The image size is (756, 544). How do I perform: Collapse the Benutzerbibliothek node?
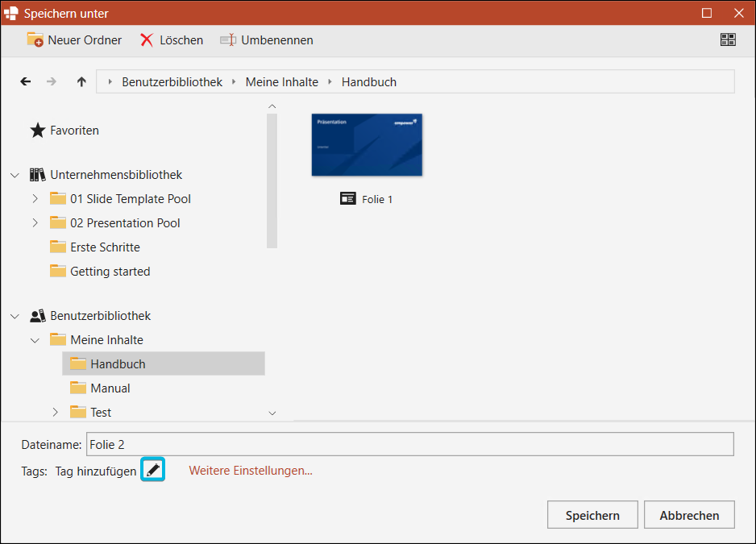pos(15,317)
